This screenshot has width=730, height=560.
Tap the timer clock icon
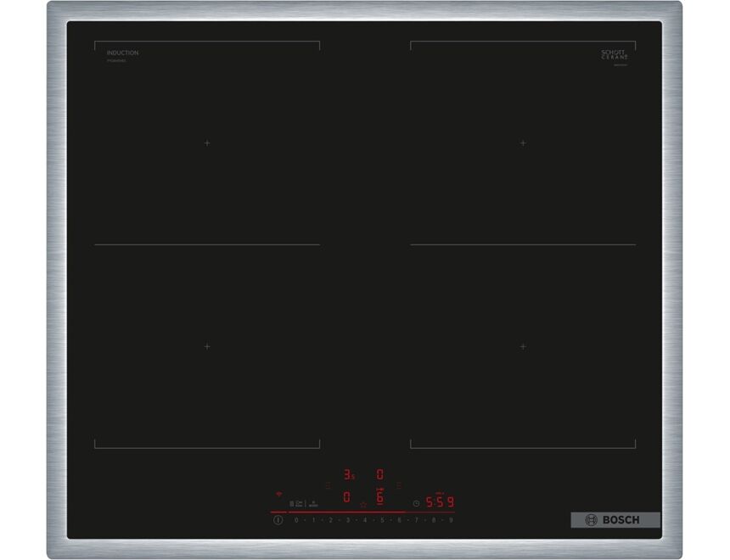[x=416, y=502]
